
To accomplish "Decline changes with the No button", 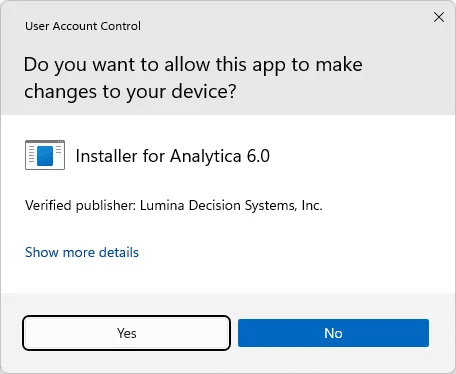I will (333, 333).
